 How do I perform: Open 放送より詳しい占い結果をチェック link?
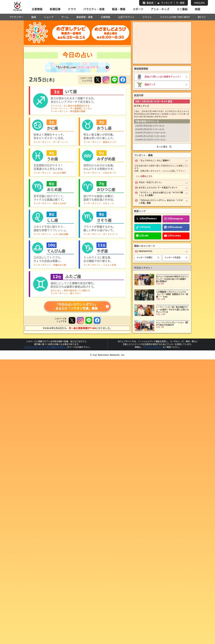coord(162,77)
